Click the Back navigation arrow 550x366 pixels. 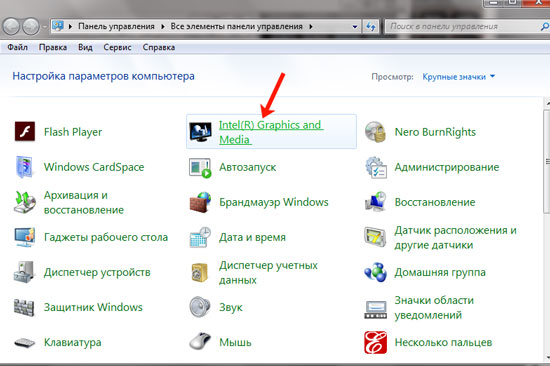(11, 27)
